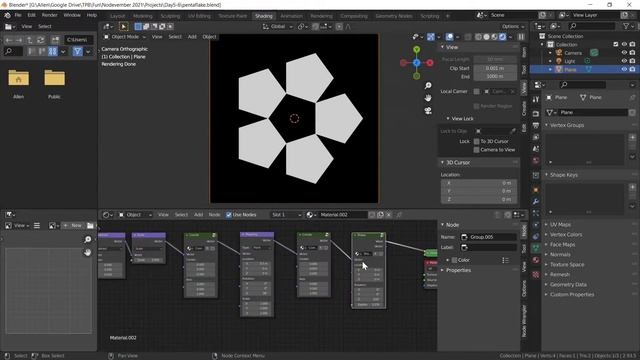Select rendered viewport shading mode
640x360 pixels.
(x=502, y=37)
